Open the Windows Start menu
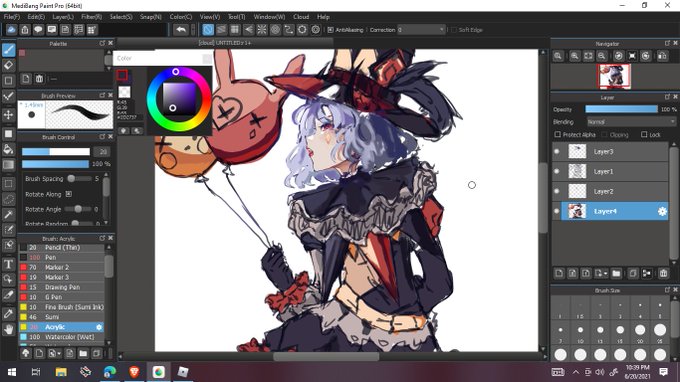 pos(12,372)
